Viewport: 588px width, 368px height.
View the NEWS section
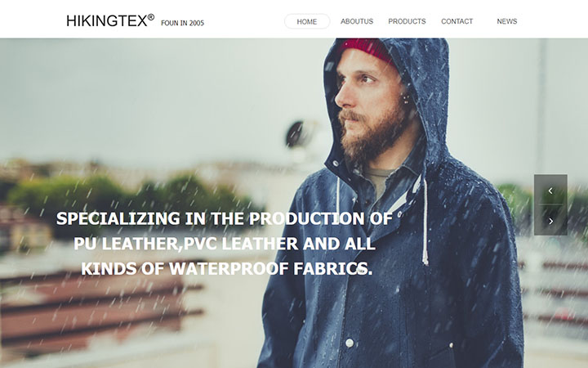point(506,21)
